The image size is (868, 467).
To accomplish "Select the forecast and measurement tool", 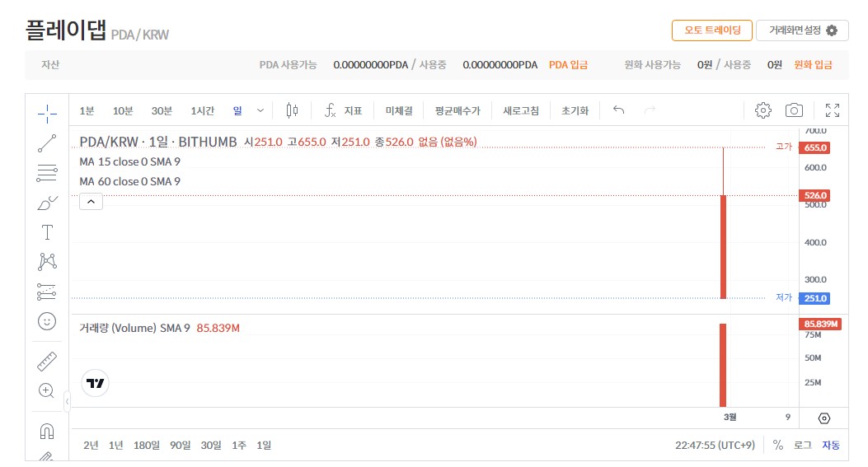I will pyautogui.click(x=47, y=292).
